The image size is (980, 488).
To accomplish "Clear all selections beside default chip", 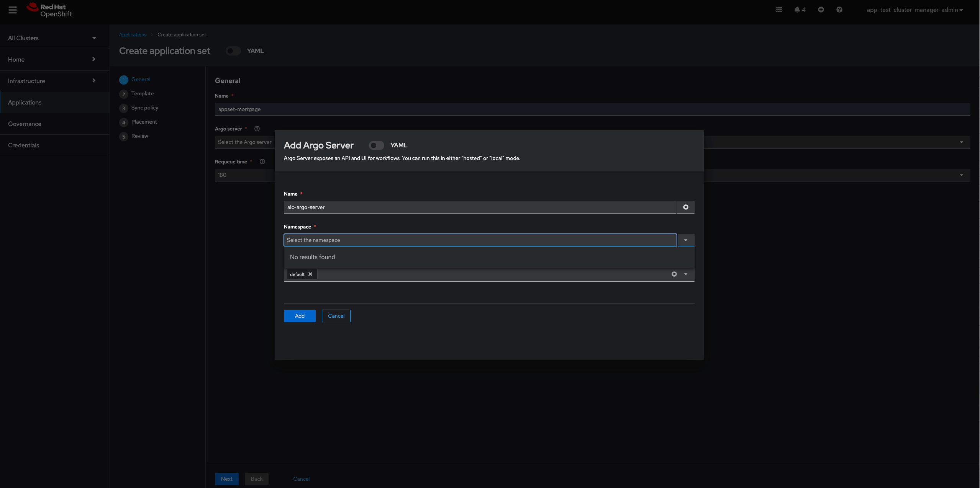I will [x=674, y=274].
